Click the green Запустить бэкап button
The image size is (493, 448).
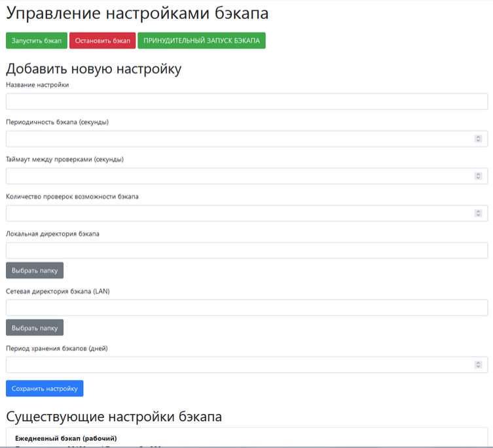[37, 41]
